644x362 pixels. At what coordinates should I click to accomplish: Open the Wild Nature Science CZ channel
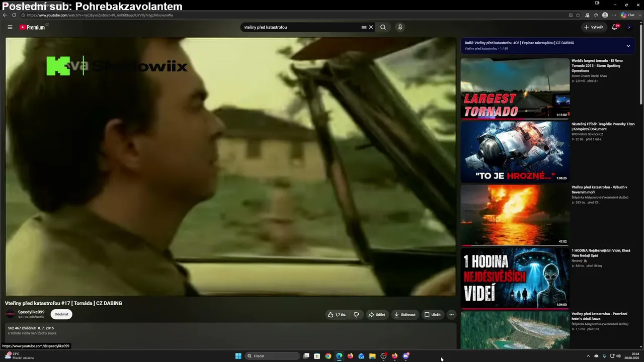point(587,134)
